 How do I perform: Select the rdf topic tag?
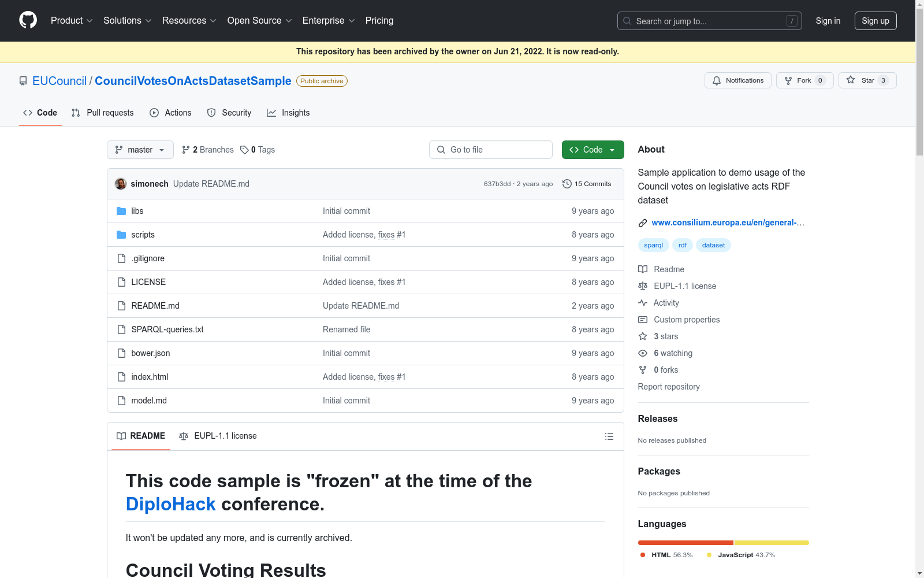point(683,245)
